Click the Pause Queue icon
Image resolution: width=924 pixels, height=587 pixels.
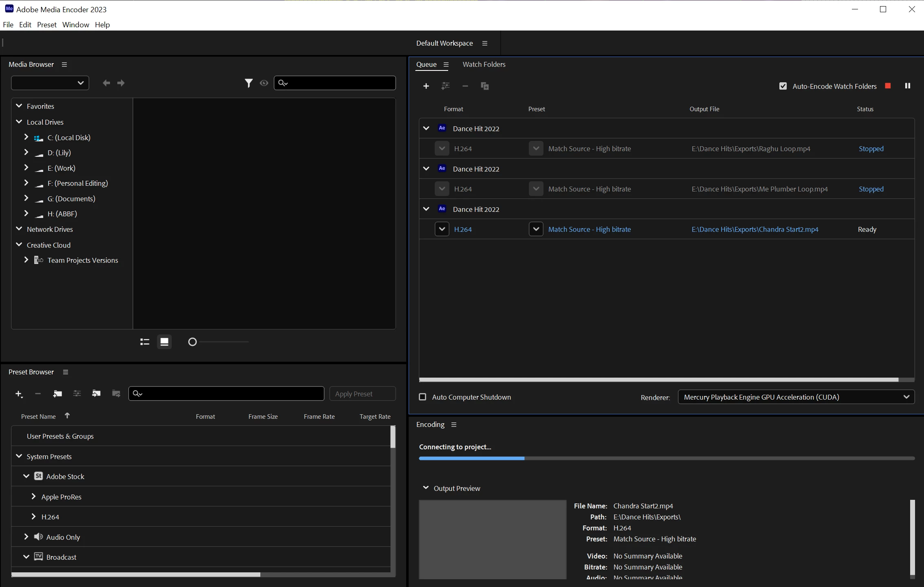click(907, 86)
